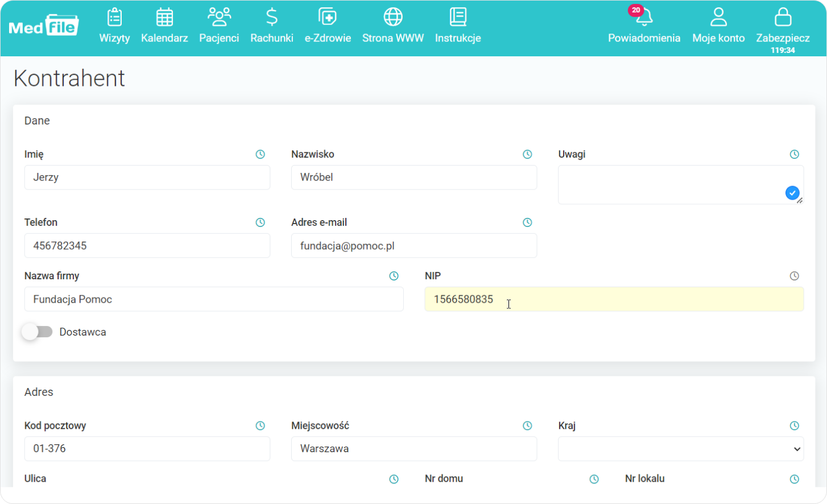Image resolution: width=827 pixels, height=504 pixels.
Task: Open Strona WWW menu
Action: 393,26
